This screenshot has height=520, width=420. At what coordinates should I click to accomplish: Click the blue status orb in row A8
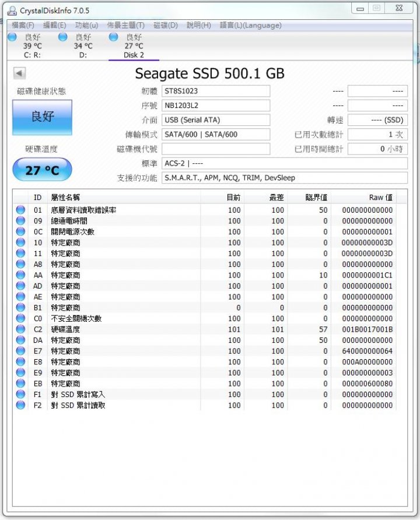point(20,264)
